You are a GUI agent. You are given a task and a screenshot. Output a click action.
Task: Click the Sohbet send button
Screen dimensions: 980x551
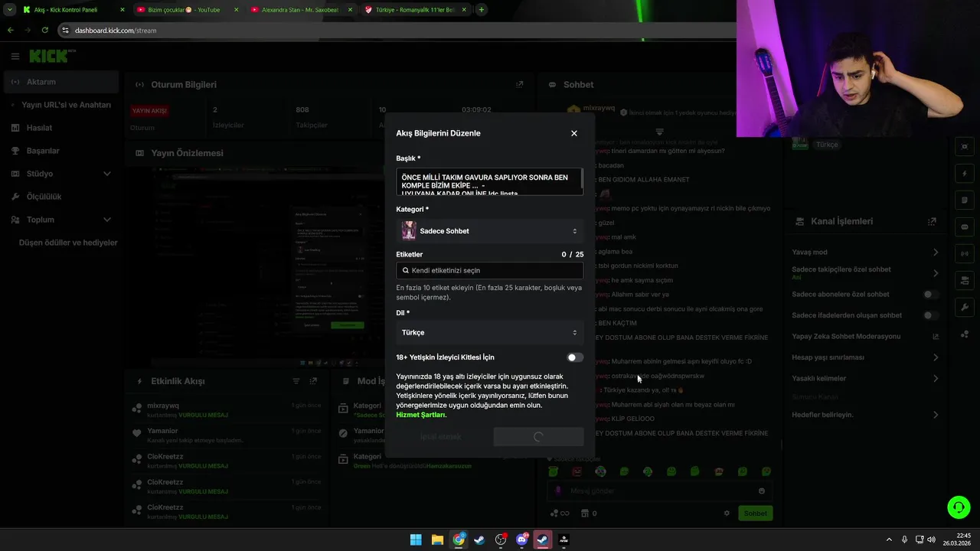coord(755,514)
